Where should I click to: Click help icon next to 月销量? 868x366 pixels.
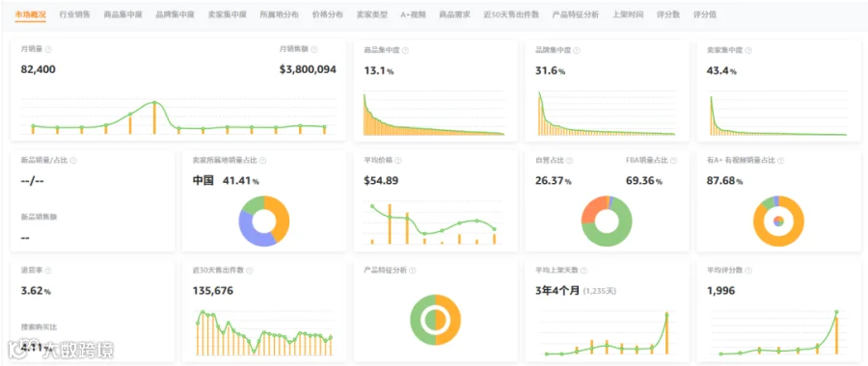click(48, 50)
